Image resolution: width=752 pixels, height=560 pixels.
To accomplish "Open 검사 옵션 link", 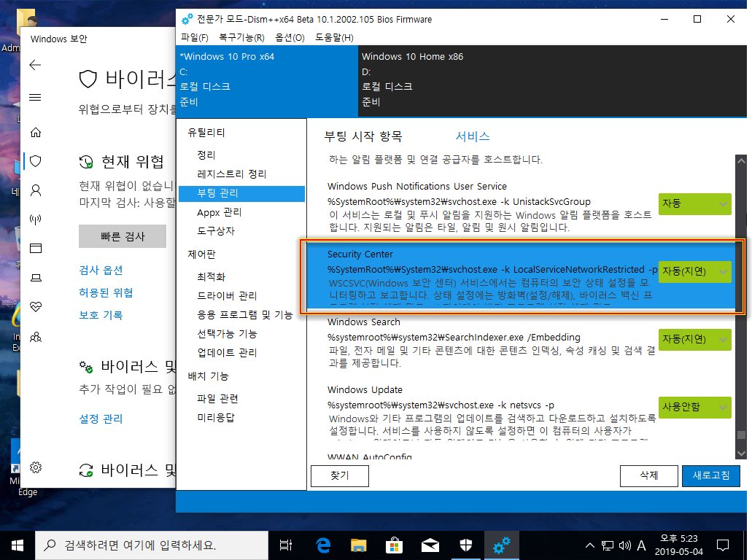I will click(101, 270).
